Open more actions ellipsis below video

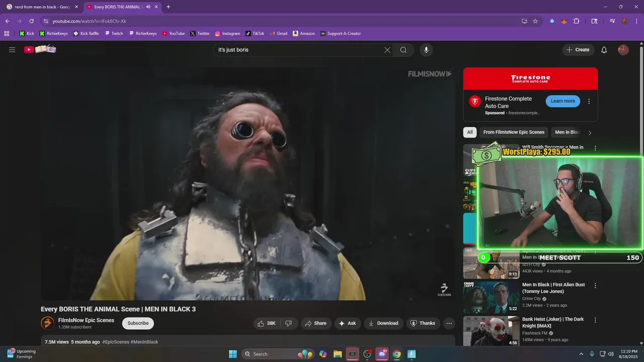(449, 323)
